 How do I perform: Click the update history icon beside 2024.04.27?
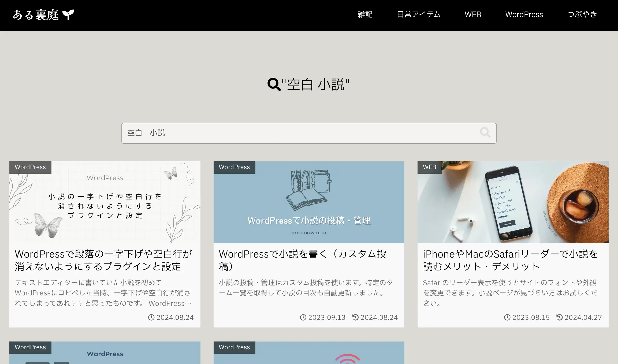[560, 317]
